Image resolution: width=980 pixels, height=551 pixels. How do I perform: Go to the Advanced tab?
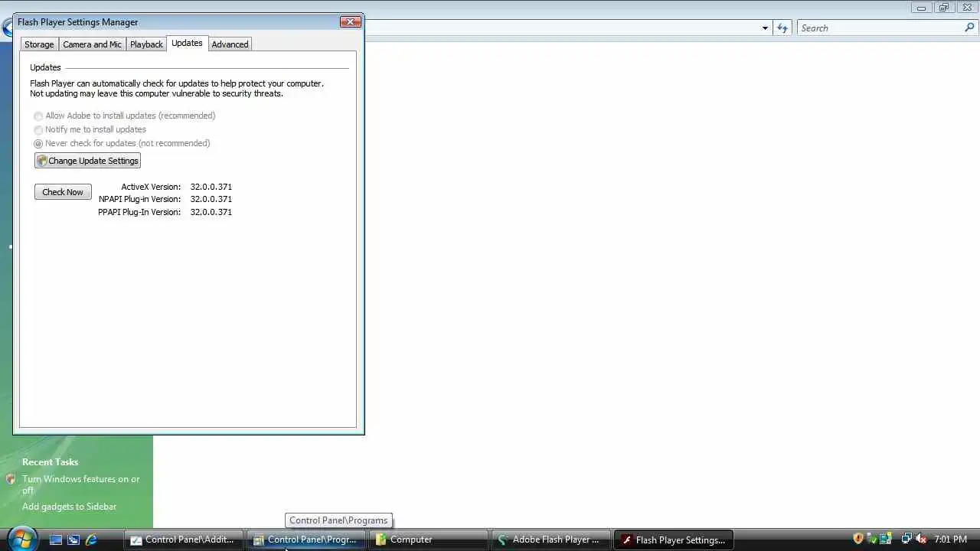tap(230, 44)
